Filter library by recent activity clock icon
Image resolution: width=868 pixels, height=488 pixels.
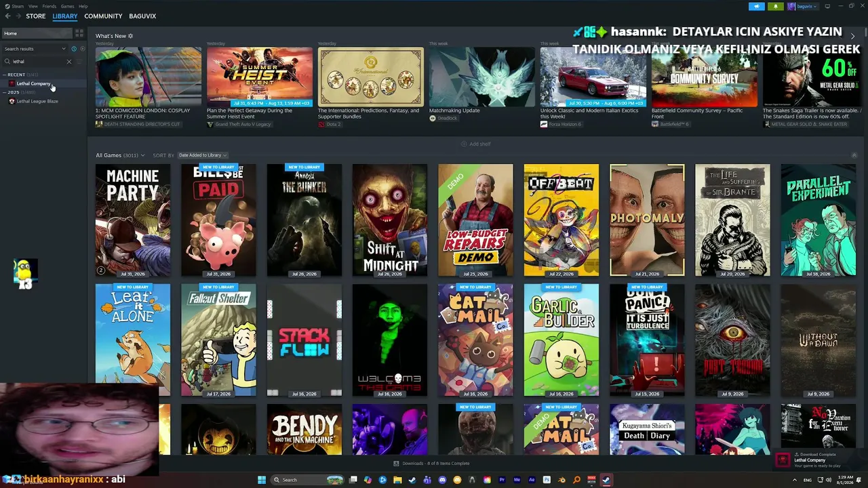click(74, 49)
